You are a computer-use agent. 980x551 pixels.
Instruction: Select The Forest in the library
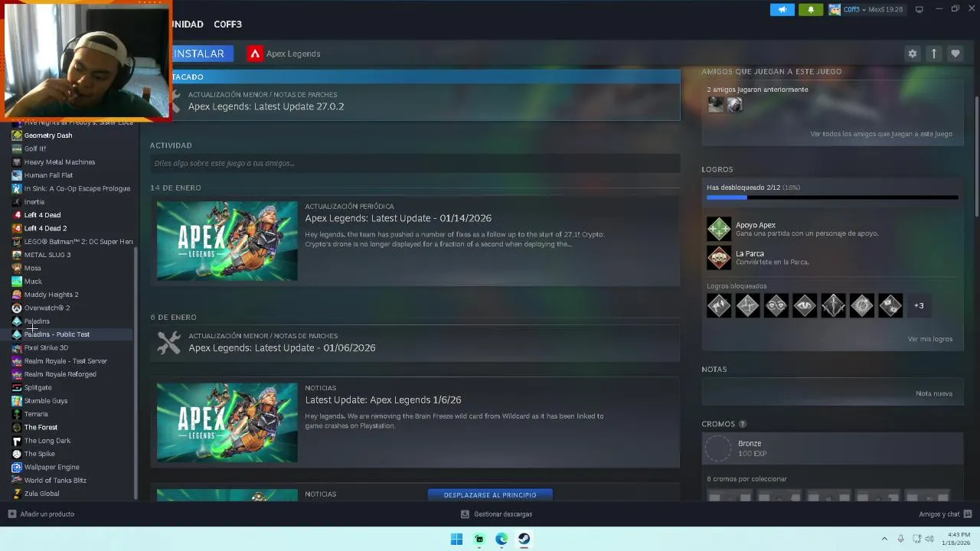click(x=41, y=427)
